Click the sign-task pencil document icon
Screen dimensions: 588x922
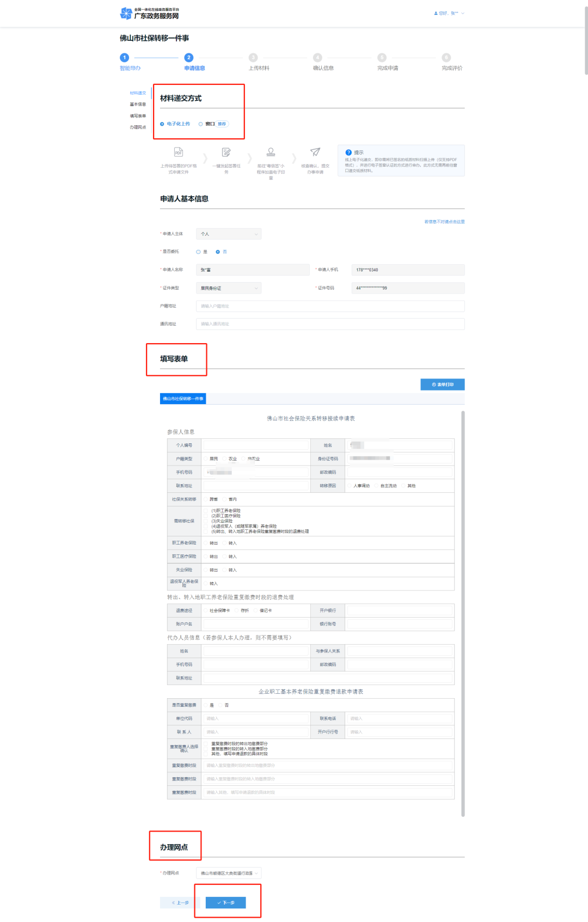(226, 152)
